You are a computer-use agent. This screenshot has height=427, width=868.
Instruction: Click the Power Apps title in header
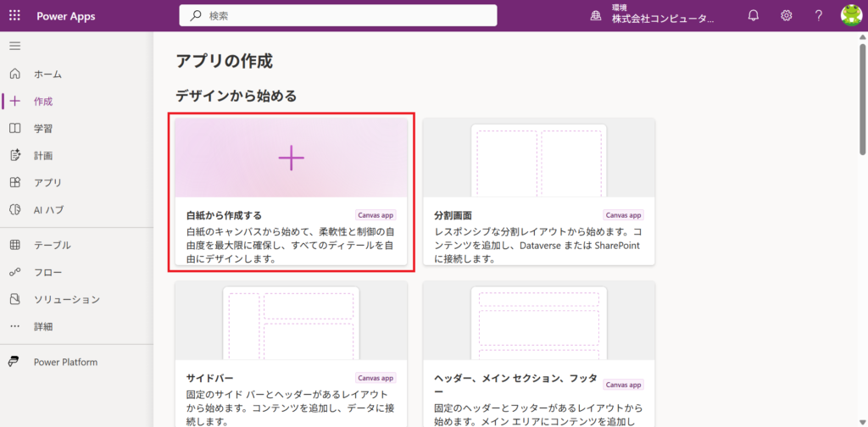[66, 16]
